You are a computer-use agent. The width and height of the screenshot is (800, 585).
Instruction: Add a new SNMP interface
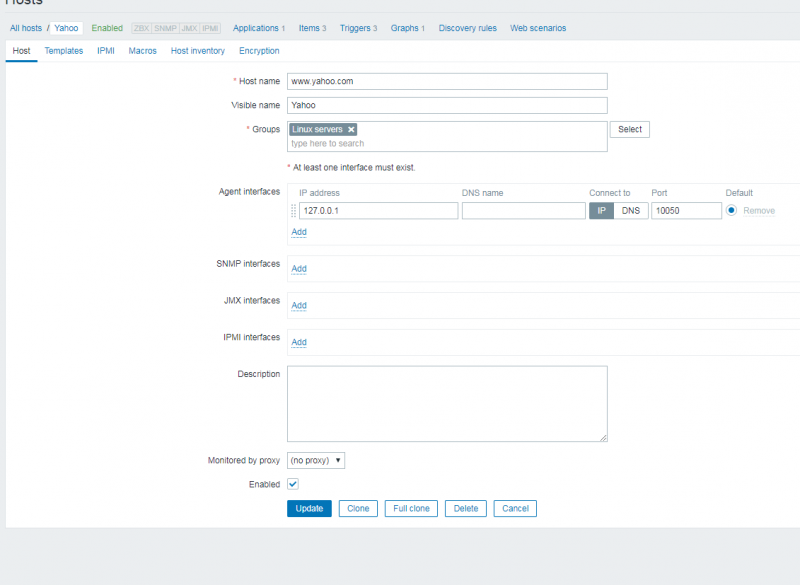click(x=298, y=268)
